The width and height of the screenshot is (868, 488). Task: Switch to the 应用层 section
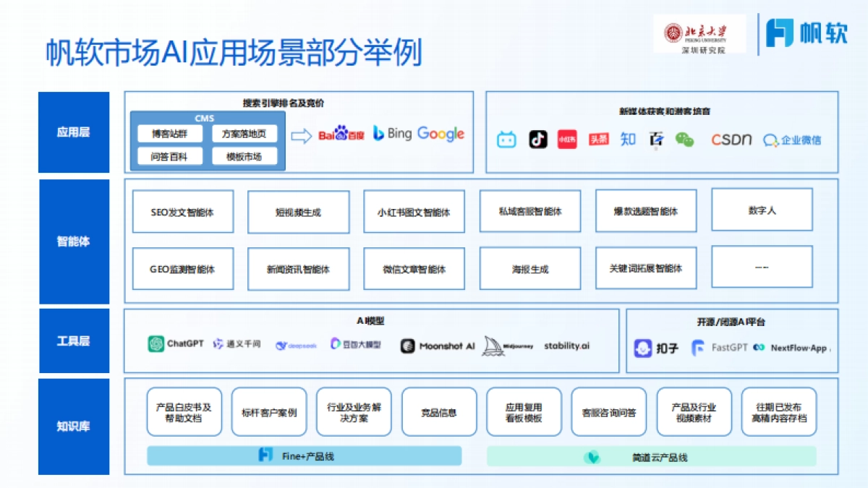(x=73, y=132)
